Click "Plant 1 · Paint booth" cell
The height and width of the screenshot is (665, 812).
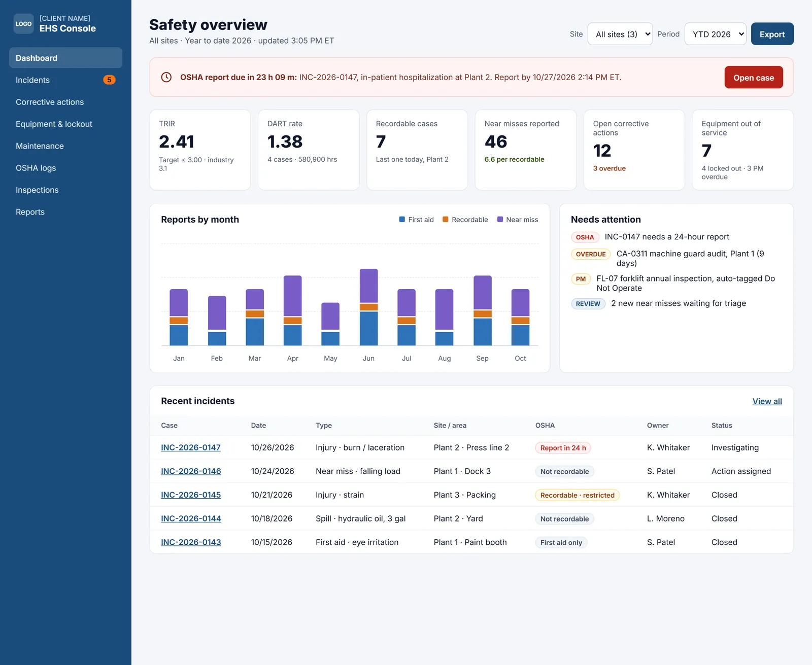click(470, 542)
